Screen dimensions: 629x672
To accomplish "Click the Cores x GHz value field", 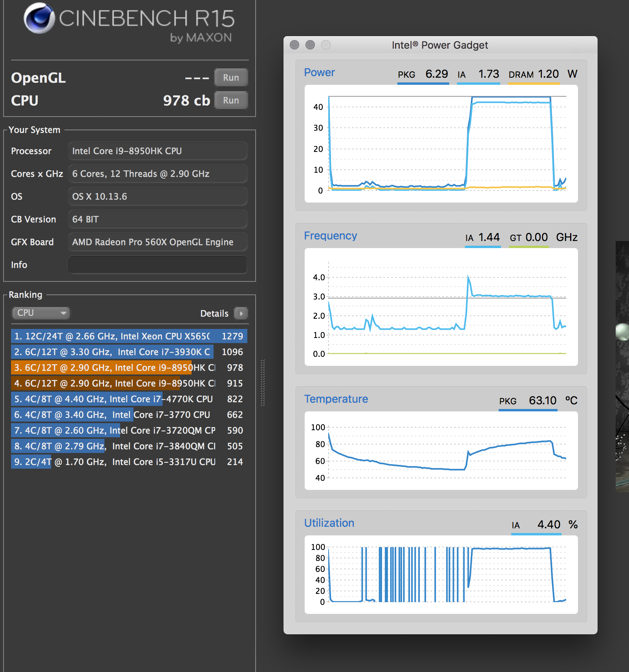I will point(158,173).
